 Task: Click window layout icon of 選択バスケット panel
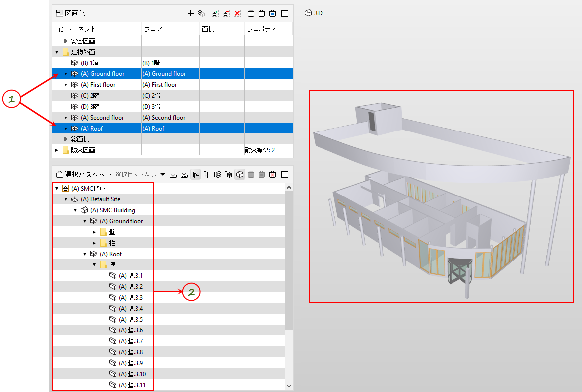[285, 174]
